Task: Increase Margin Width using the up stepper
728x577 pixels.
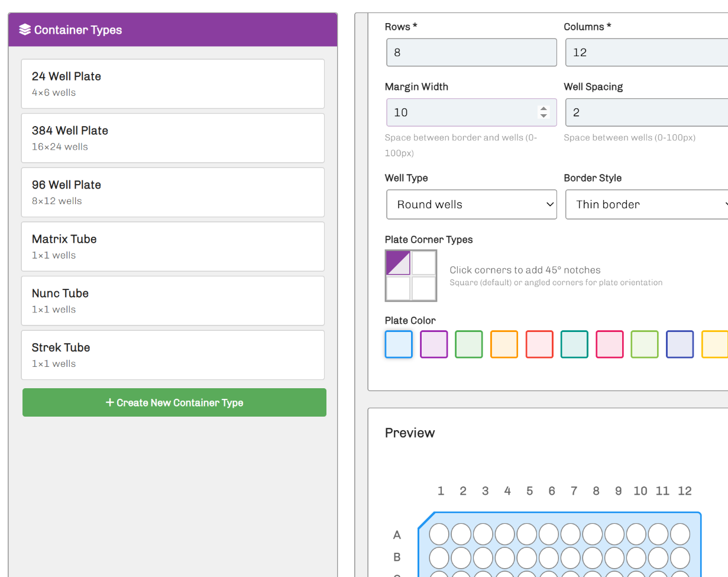Action: tap(543, 108)
